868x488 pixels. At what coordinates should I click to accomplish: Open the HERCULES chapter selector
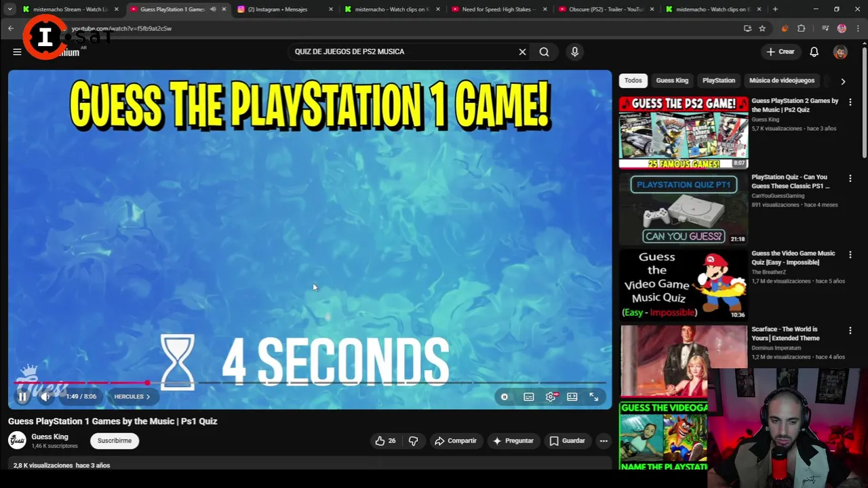(132, 397)
